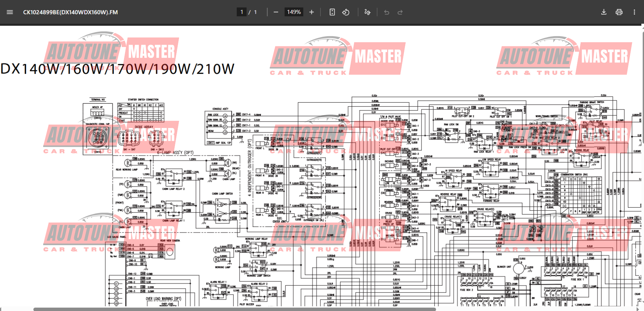The image size is (644, 311).
Task: Enable the draw annotation tool
Action: pyautogui.click(x=367, y=12)
